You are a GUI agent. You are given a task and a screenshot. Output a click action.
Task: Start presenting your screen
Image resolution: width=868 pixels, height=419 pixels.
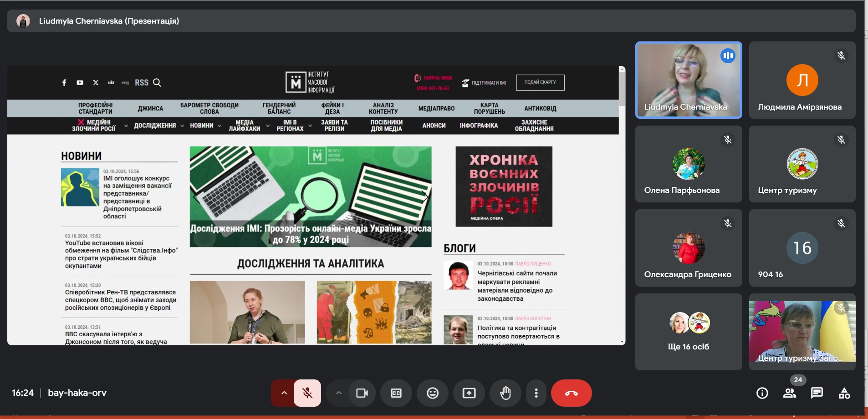tap(469, 393)
